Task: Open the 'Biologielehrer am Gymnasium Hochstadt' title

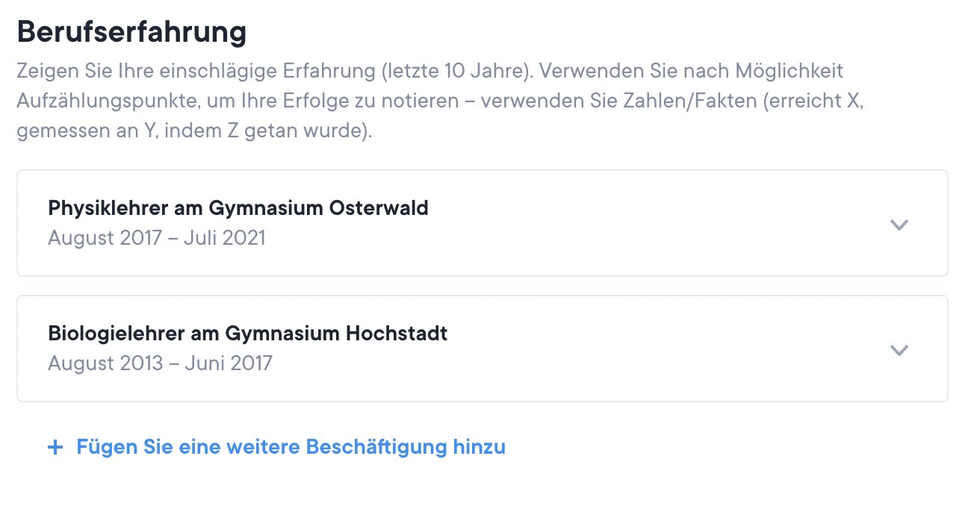Action: pos(248,333)
